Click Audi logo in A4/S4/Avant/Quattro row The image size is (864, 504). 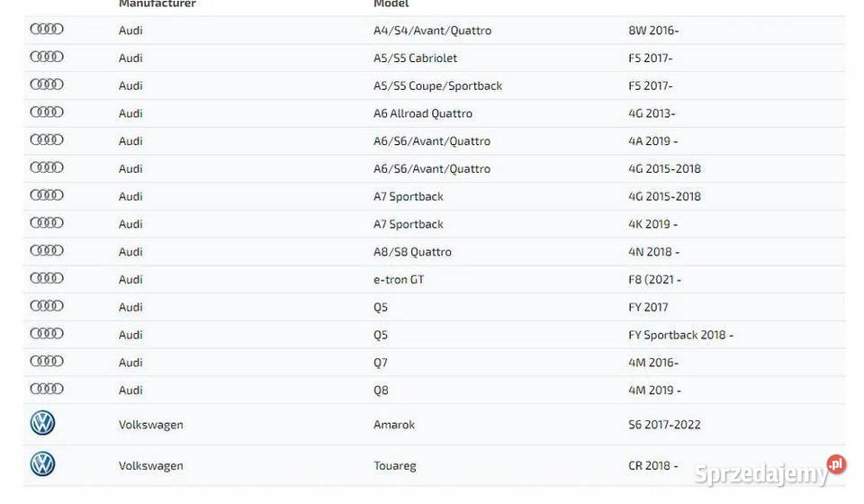47,29
